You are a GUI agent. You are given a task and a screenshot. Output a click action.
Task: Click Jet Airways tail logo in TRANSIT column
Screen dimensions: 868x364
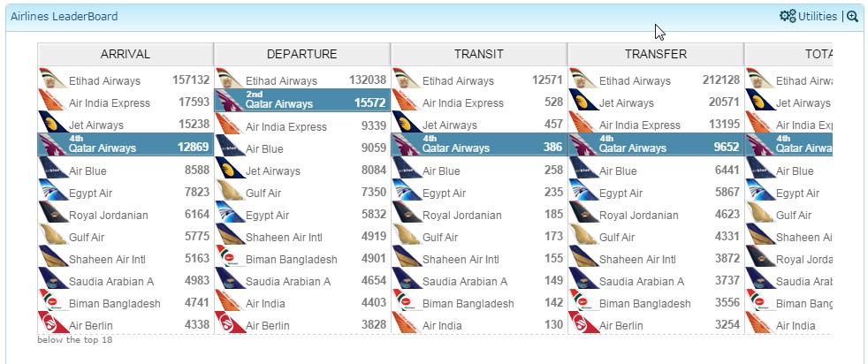coord(407,122)
